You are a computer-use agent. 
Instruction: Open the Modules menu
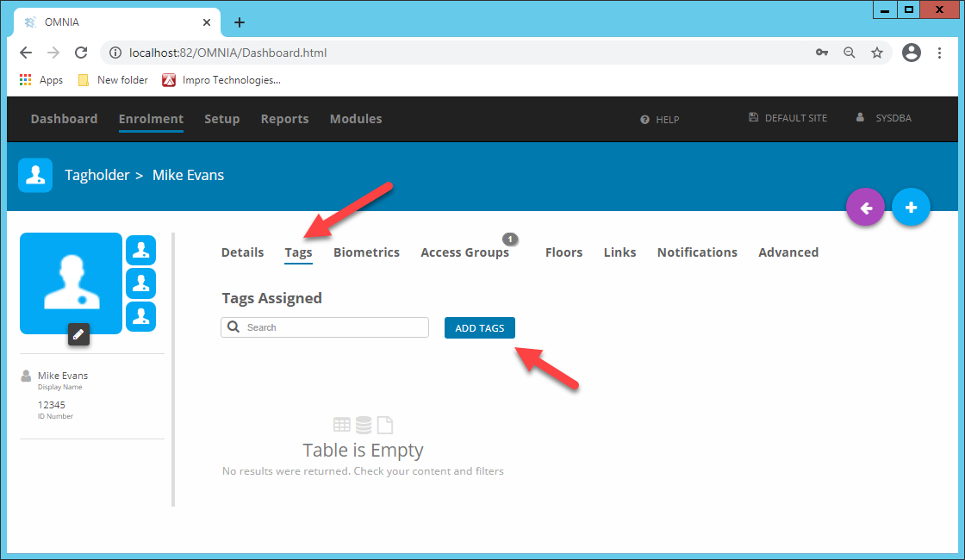tap(356, 119)
